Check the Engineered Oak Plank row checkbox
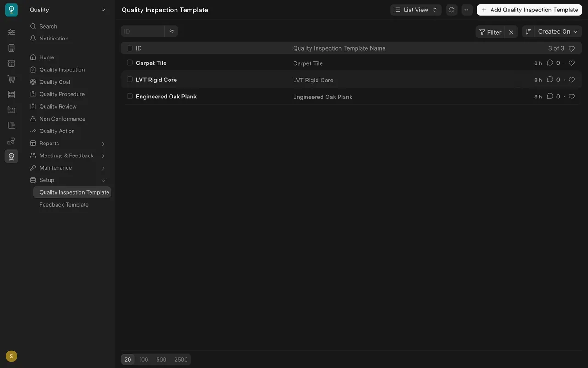The image size is (588, 368). pos(130,96)
